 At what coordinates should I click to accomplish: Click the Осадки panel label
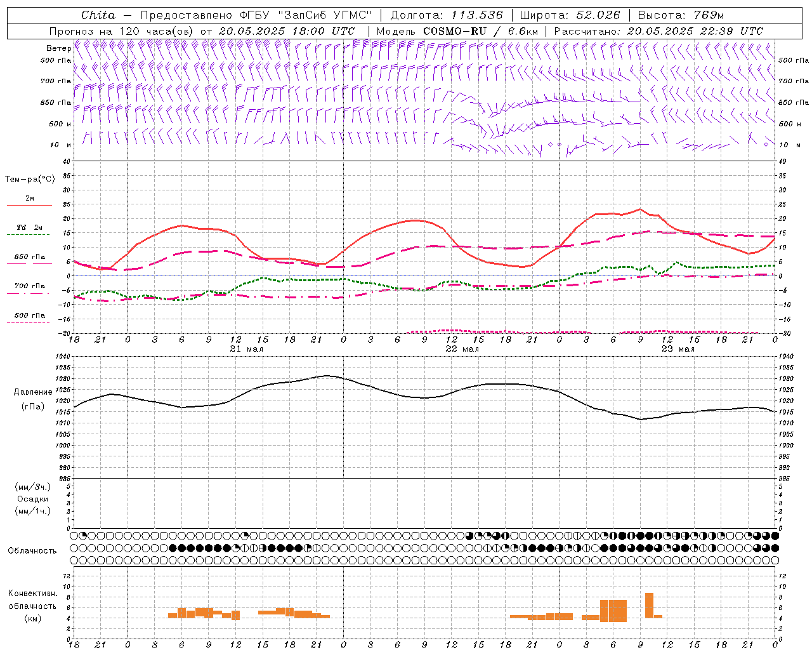(32, 499)
